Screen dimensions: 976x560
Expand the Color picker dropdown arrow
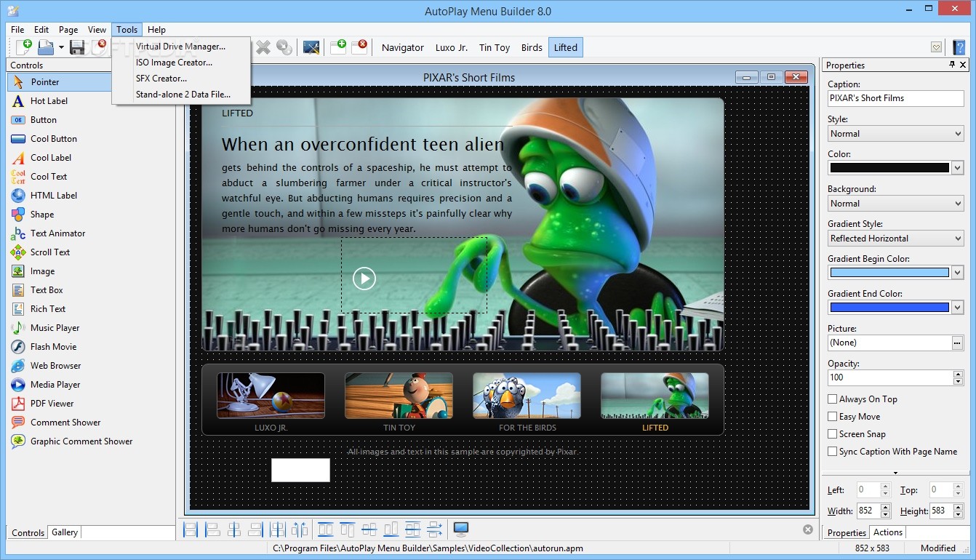tap(958, 168)
